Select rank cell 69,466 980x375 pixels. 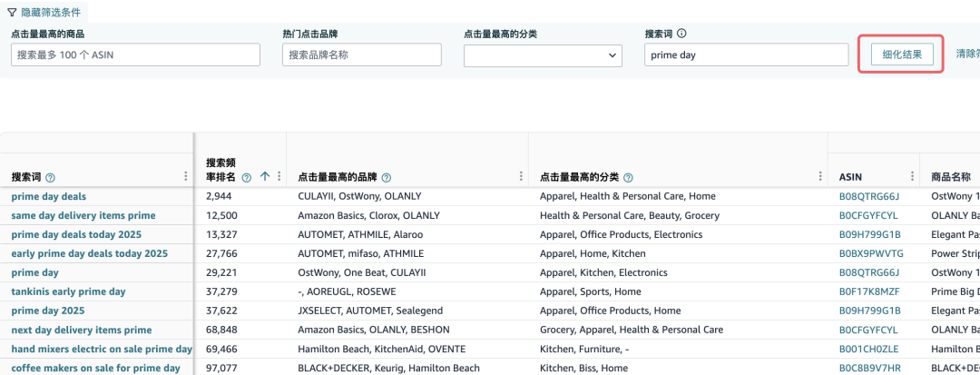(221, 349)
